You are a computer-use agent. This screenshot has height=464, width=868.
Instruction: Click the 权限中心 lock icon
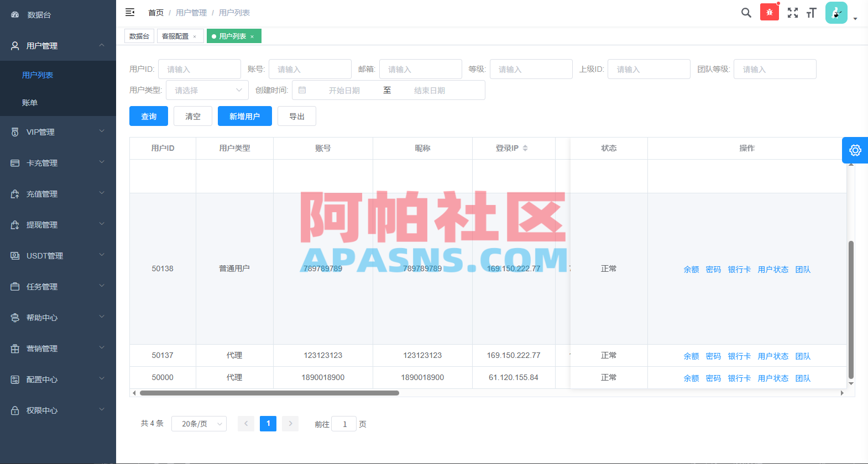(15, 410)
